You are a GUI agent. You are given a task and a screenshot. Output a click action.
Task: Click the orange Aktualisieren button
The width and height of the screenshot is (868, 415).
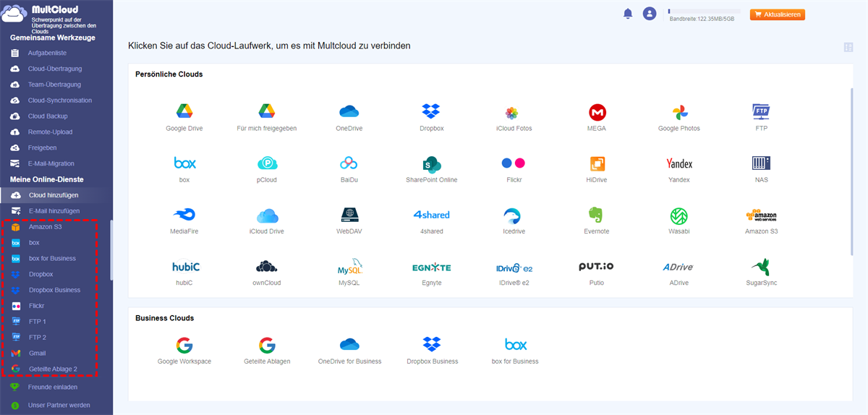tap(778, 14)
